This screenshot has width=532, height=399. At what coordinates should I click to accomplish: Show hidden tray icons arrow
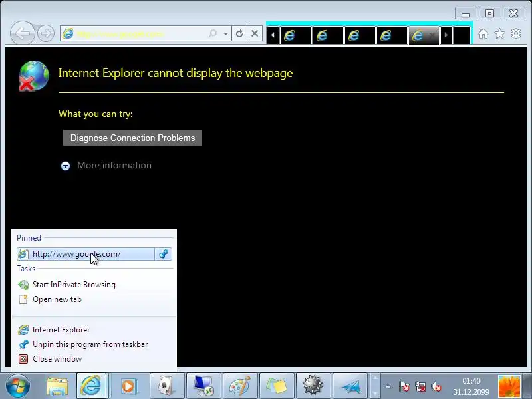[388, 386]
